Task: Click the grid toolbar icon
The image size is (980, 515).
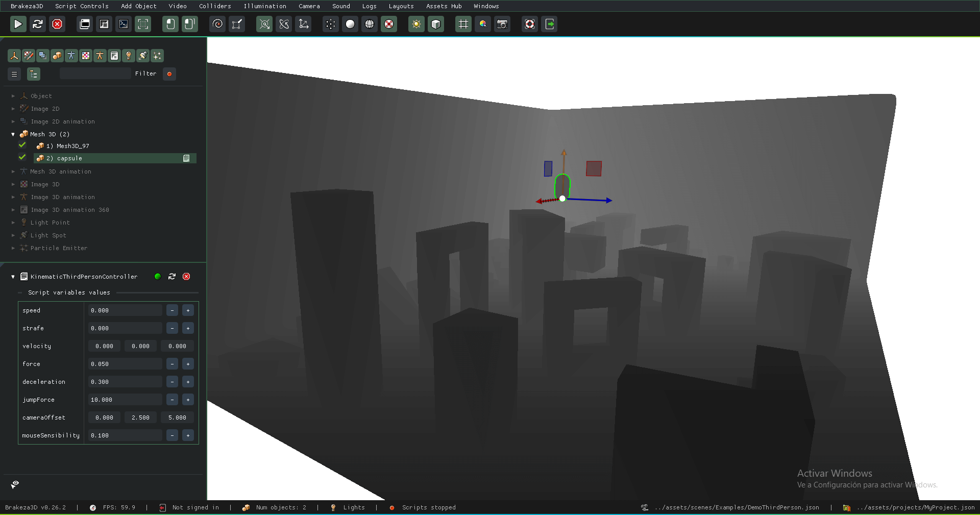Action: pyautogui.click(x=463, y=24)
